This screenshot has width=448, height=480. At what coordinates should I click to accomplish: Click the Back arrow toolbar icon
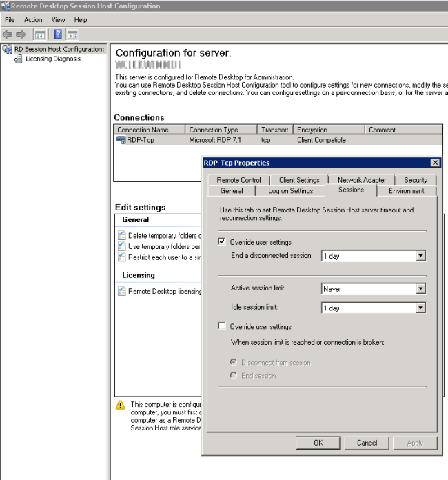[x=8, y=34]
